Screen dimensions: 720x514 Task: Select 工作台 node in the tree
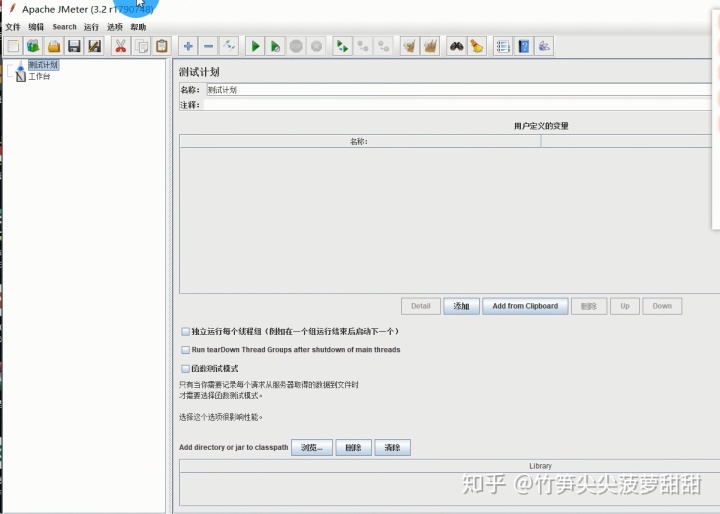[x=39, y=76]
